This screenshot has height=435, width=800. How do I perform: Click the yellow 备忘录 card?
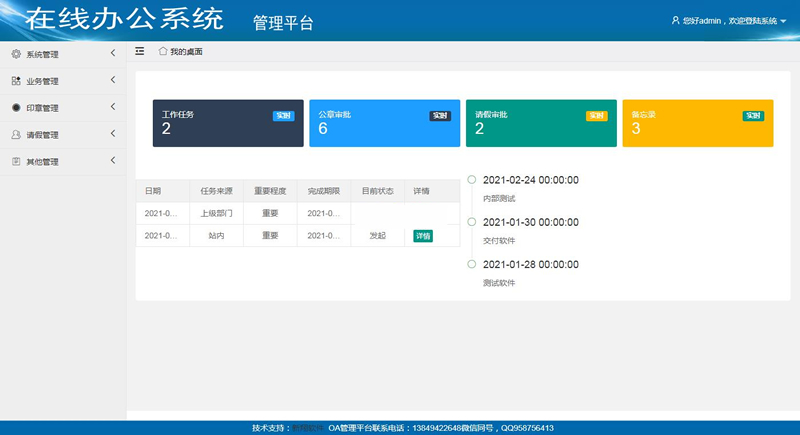pyautogui.click(x=697, y=123)
